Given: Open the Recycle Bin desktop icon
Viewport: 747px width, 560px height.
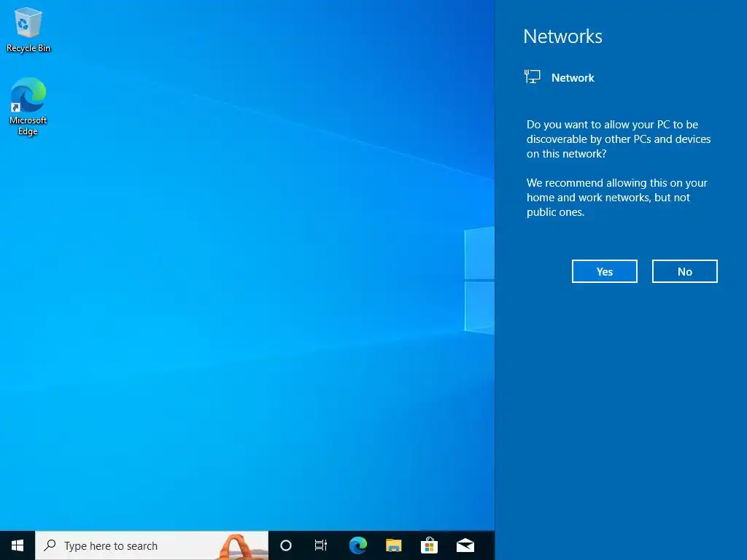Looking at the screenshot, I should [x=28, y=29].
